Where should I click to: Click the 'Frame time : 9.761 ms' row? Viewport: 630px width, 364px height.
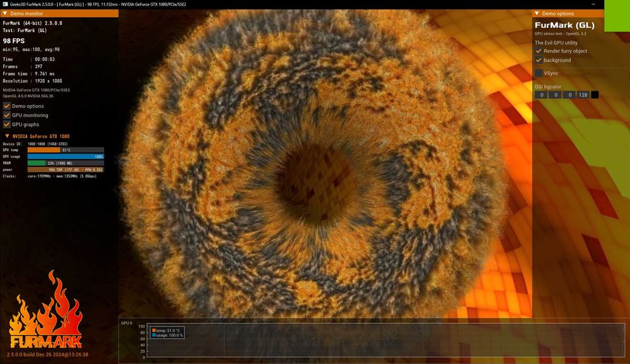[x=28, y=74]
